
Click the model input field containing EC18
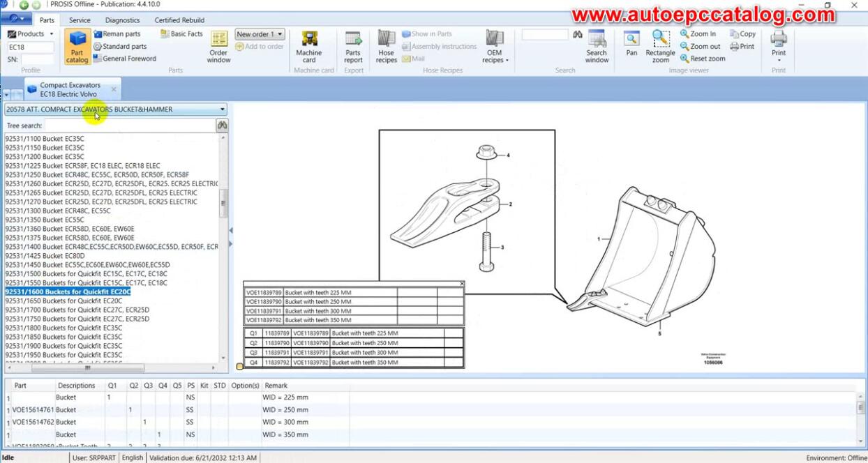30,47
